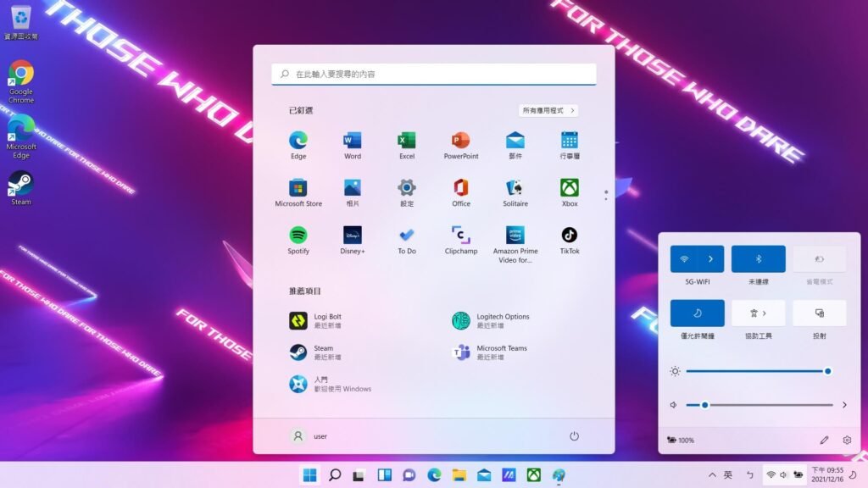Open the Cast quick setting
The height and width of the screenshot is (488, 868).
pyautogui.click(x=820, y=313)
